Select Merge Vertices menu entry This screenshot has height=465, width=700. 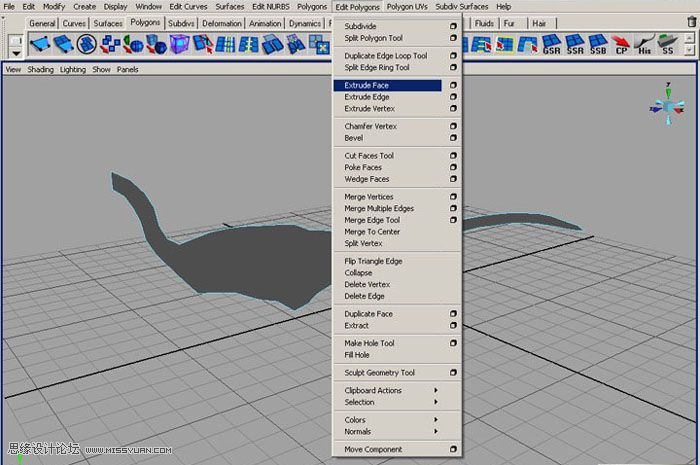(369, 197)
